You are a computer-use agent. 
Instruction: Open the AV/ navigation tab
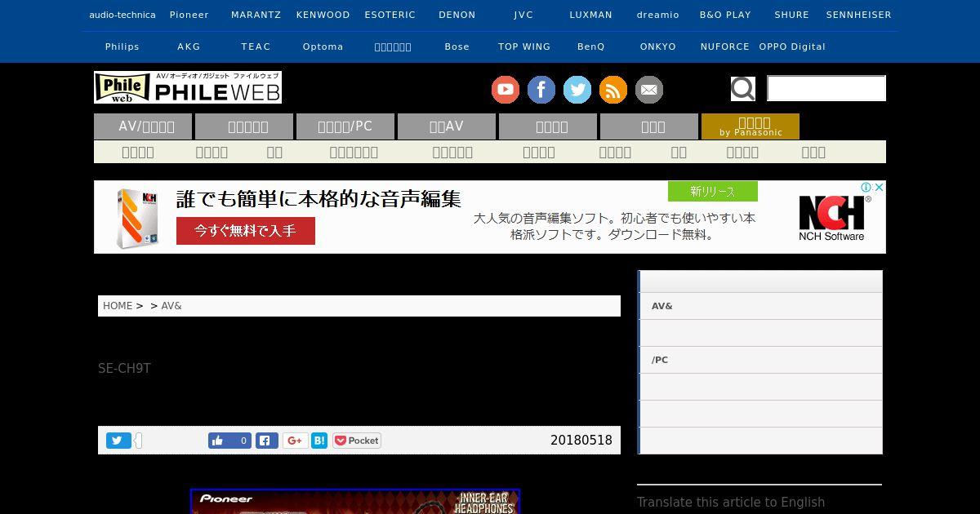pyautogui.click(x=143, y=126)
